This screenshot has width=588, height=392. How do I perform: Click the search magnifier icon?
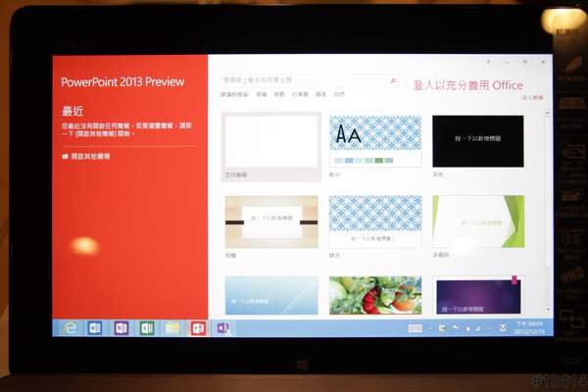point(393,80)
